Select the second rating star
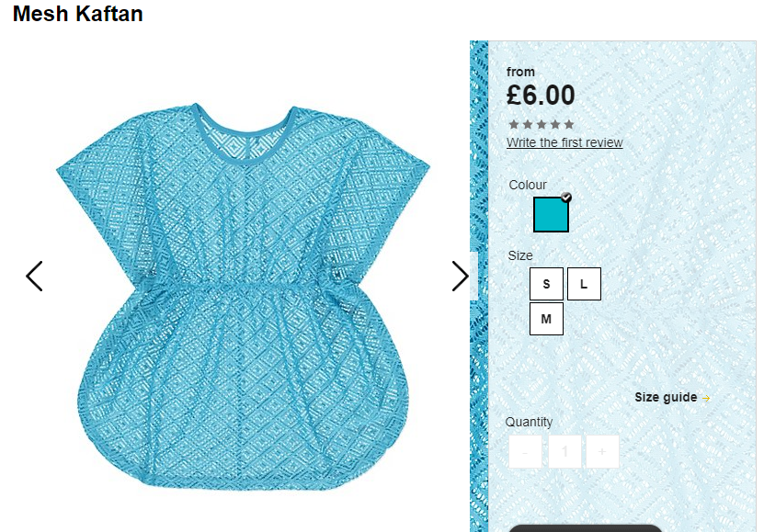The height and width of the screenshot is (532, 764). click(527, 125)
